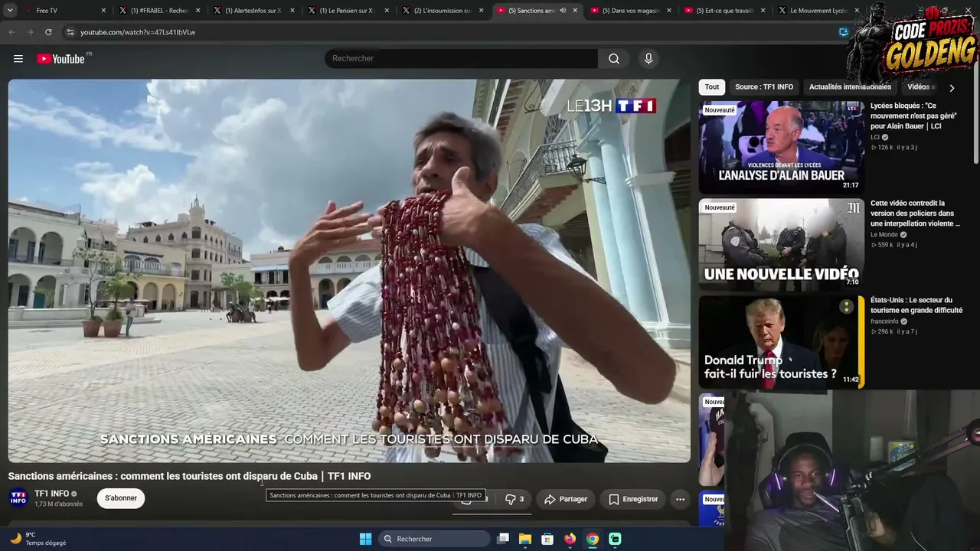Open Lycées bloqués video title
This screenshot has width=980, height=551.
(x=913, y=116)
